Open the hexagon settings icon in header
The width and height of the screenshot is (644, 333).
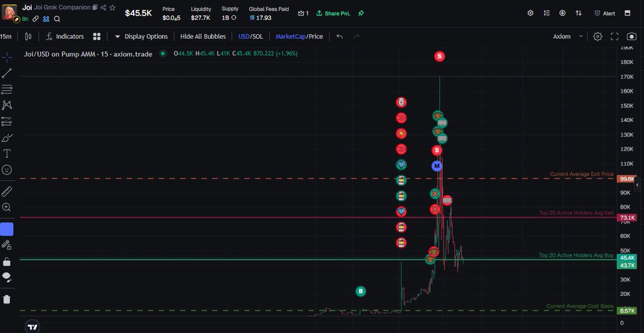click(x=531, y=13)
